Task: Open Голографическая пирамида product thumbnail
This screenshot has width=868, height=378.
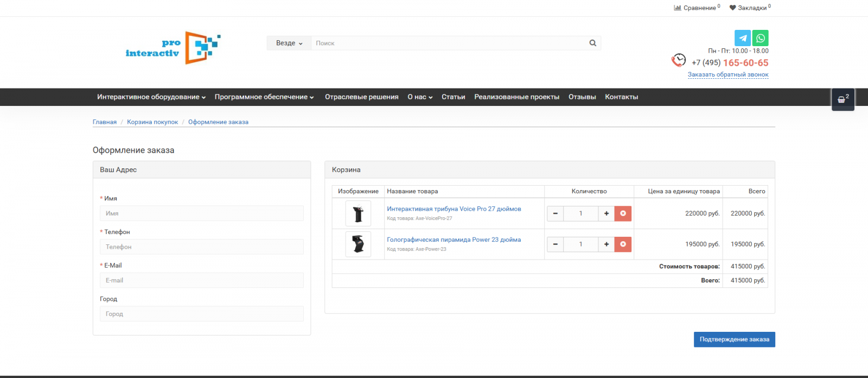Action: (x=358, y=244)
